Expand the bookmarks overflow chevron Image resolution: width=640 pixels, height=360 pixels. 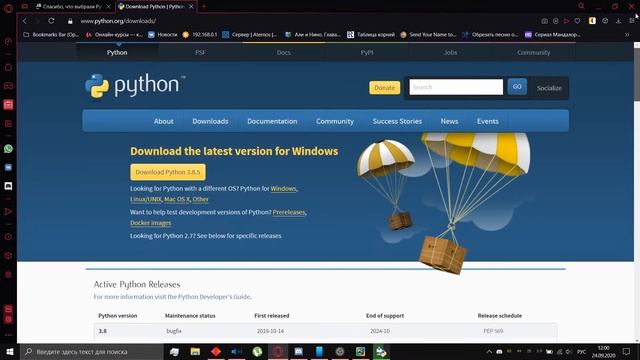click(627, 35)
